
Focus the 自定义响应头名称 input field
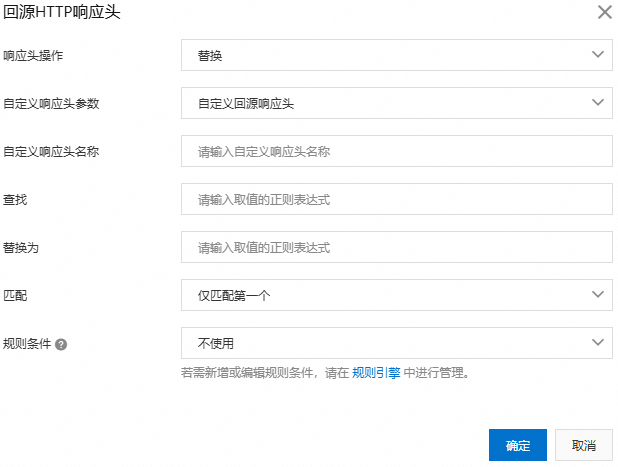396,151
